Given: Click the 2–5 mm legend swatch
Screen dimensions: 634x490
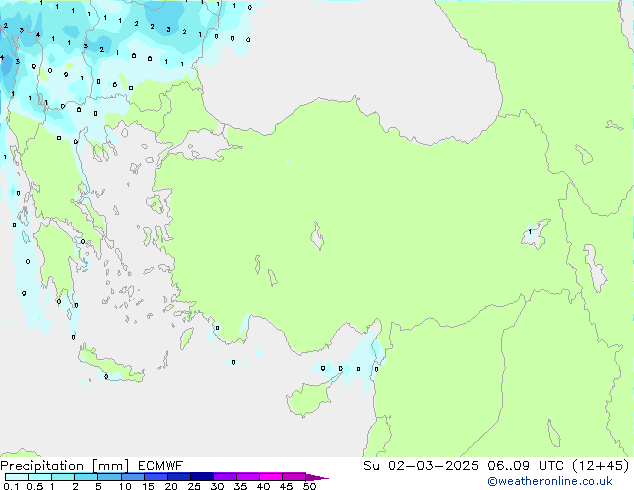Looking at the screenshot, I should pos(86,477).
